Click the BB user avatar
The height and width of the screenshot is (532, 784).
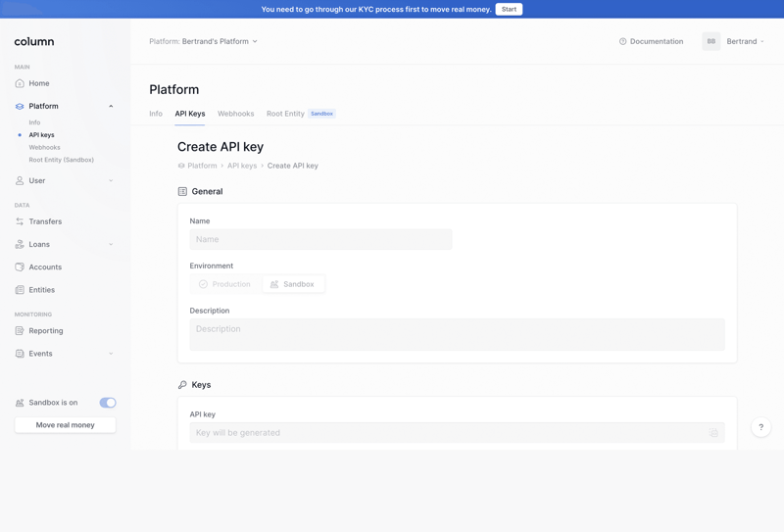point(711,41)
